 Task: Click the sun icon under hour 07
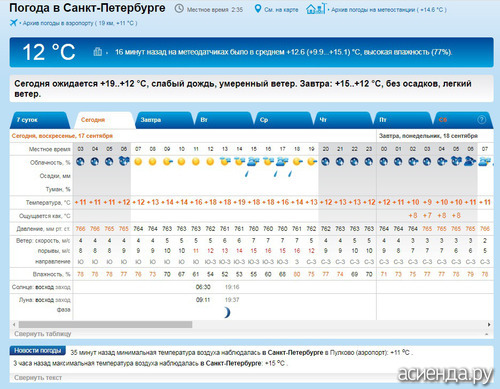point(138,162)
